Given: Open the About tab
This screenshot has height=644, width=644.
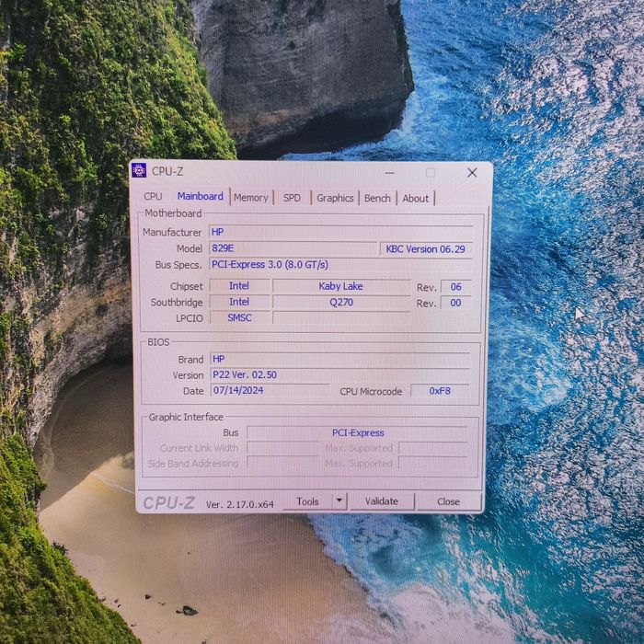Looking at the screenshot, I should [416, 199].
